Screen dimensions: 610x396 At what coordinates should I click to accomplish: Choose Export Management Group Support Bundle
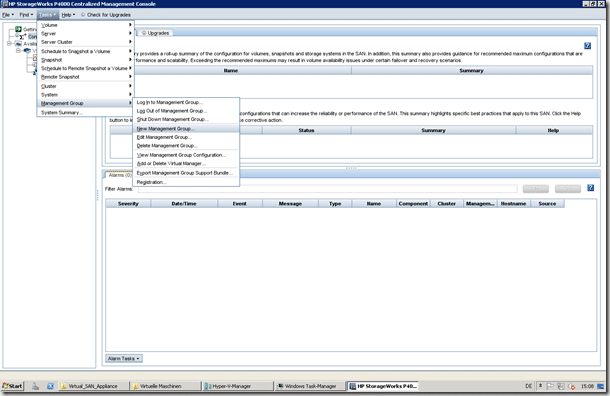pos(186,173)
